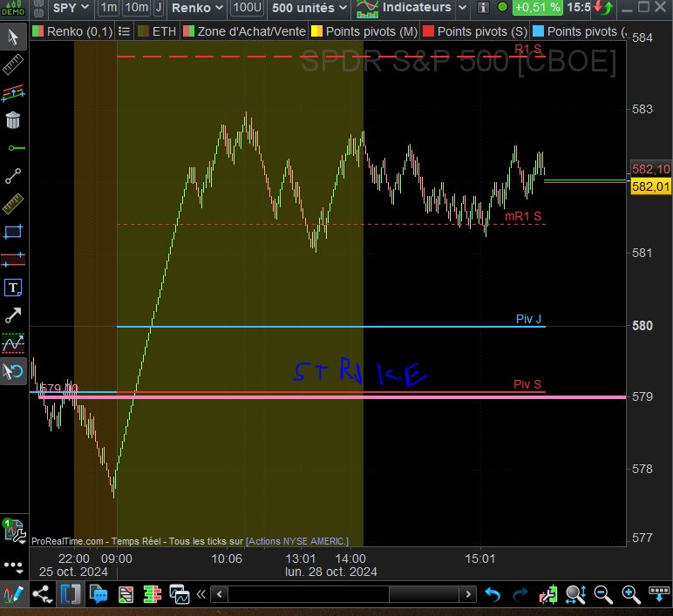The image size is (673, 616).
Task: Expand the arrow next to Indicateurs
Action: 462,8
